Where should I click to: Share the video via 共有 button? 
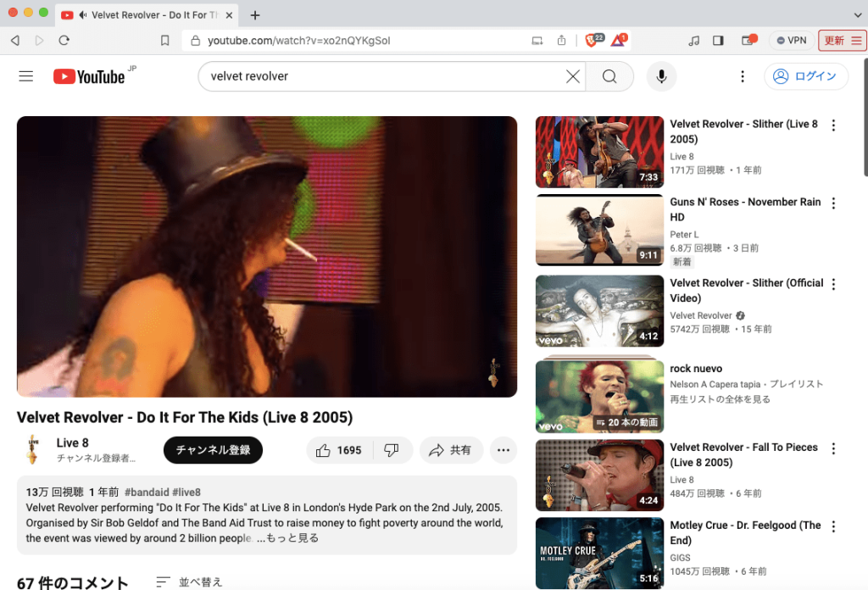[451, 450]
